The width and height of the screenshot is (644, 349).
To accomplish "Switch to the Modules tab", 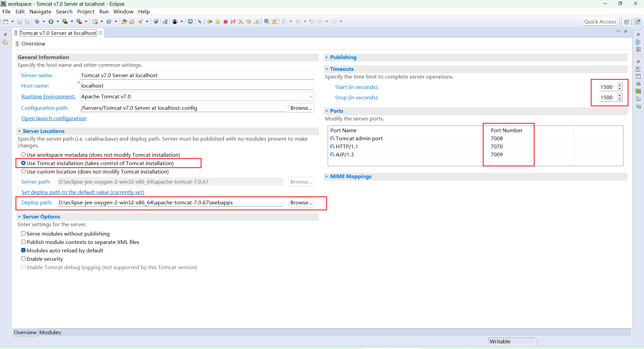I will click(x=50, y=332).
